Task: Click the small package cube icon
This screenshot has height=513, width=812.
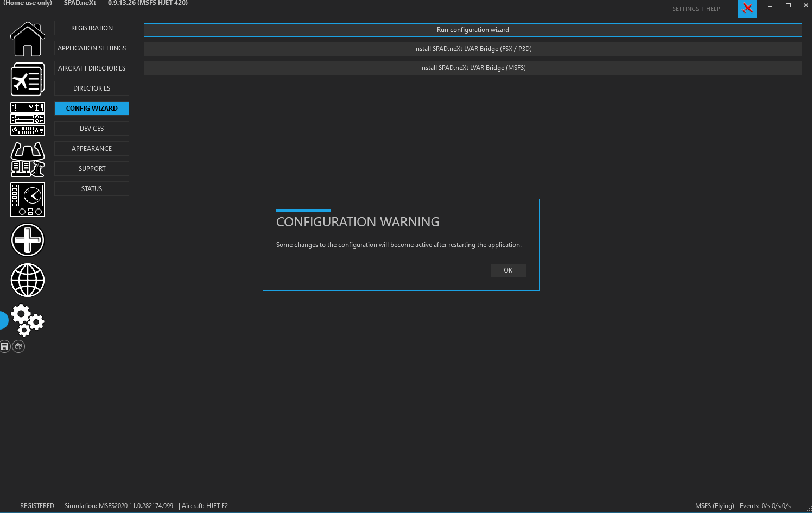Action: pos(18,346)
